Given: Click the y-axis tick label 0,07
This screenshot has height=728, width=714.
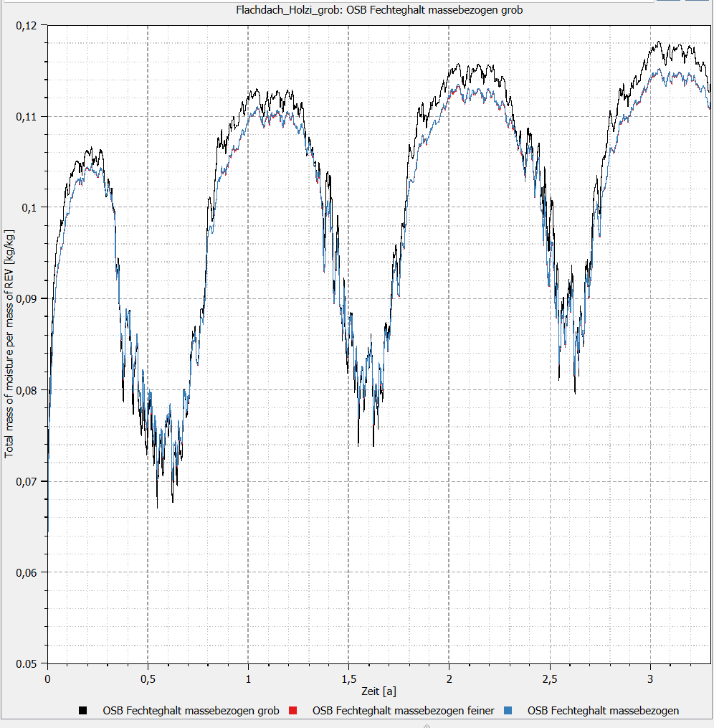Looking at the screenshot, I should (x=26, y=481).
